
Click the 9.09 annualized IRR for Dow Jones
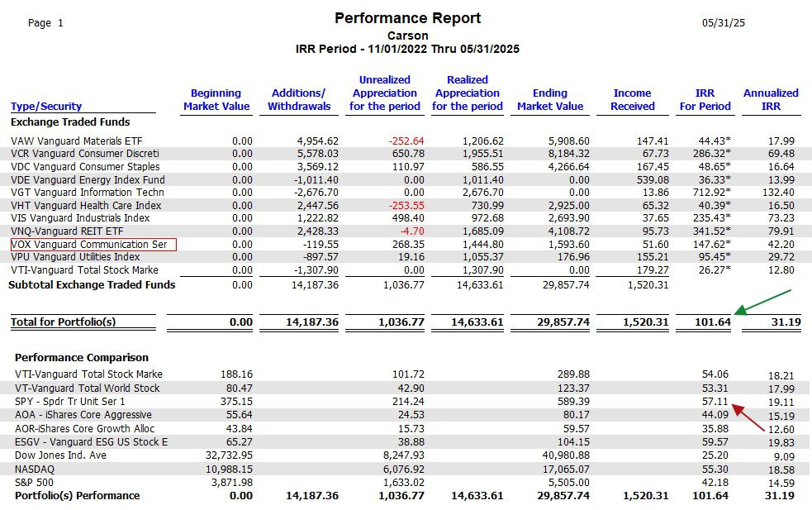pyautogui.click(x=784, y=457)
